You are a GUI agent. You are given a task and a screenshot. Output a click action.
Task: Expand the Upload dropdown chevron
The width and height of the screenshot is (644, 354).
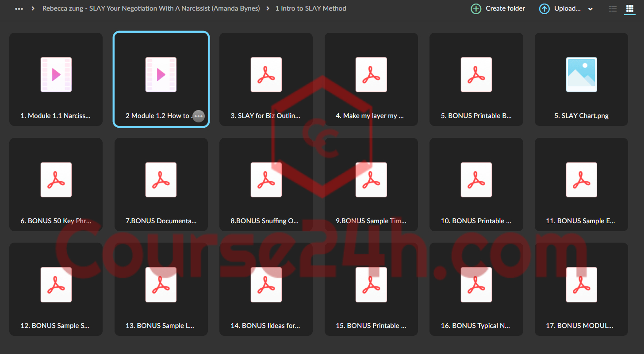[x=590, y=9]
